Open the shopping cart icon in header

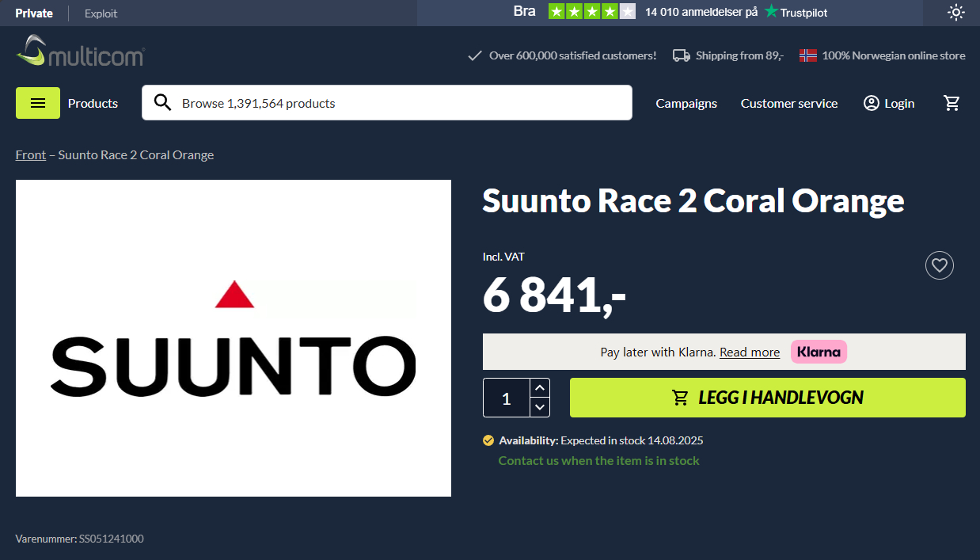point(952,103)
